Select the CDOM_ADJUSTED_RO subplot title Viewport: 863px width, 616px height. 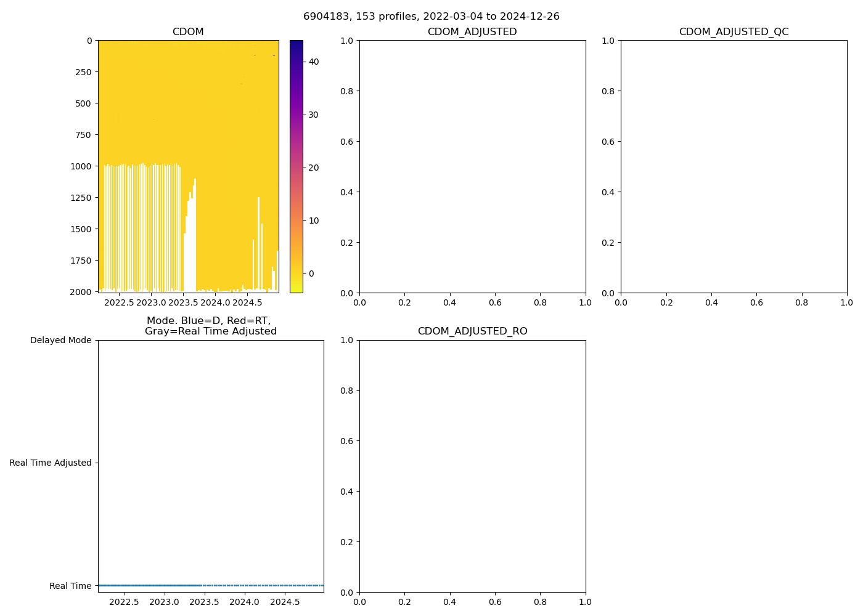[x=472, y=331]
